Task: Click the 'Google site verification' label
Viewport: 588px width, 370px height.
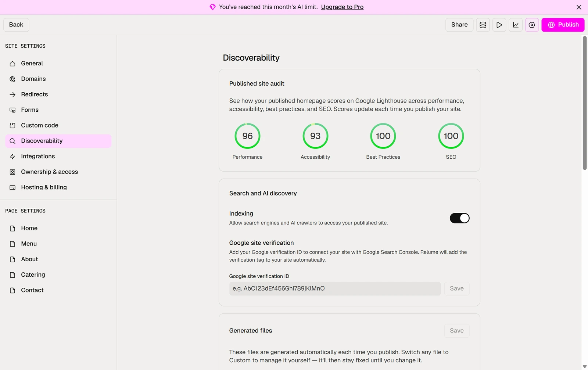Action: 261,243
